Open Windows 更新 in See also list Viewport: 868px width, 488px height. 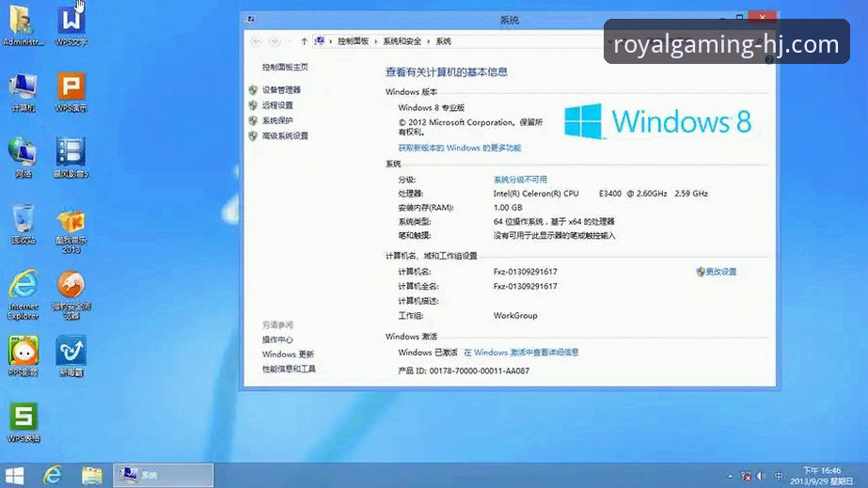click(288, 354)
